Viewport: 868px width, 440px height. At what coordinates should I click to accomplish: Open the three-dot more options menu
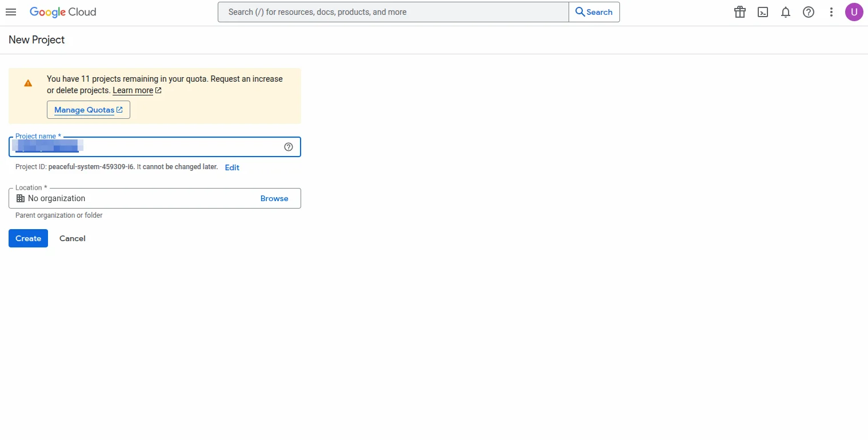[x=831, y=12]
